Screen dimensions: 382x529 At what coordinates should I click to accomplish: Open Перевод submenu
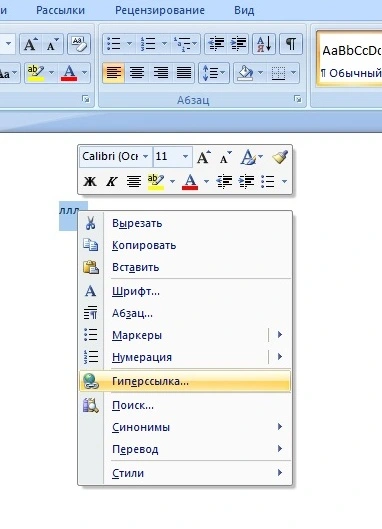(x=185, y=449)
